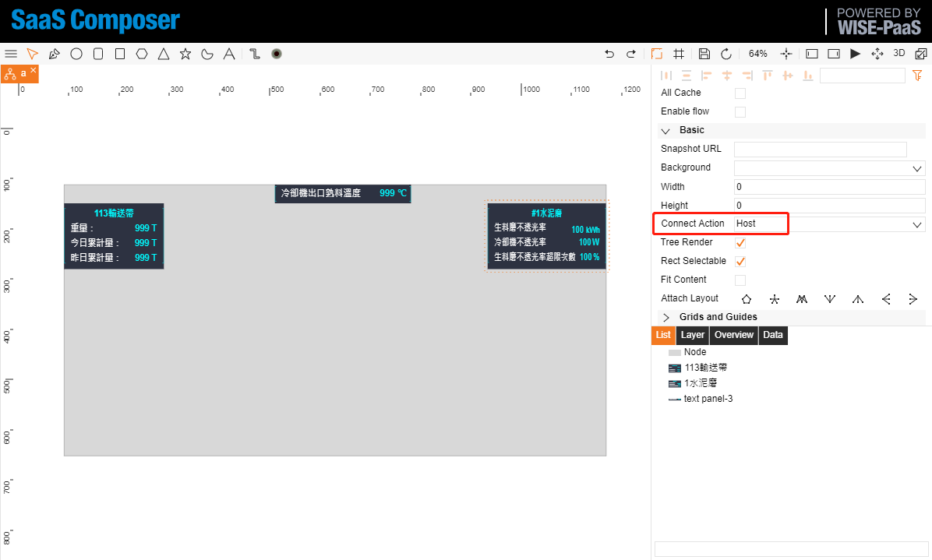Open the Data tab
Image resolution: width=932 pixels, height=560 pixels.
point(773,335)
